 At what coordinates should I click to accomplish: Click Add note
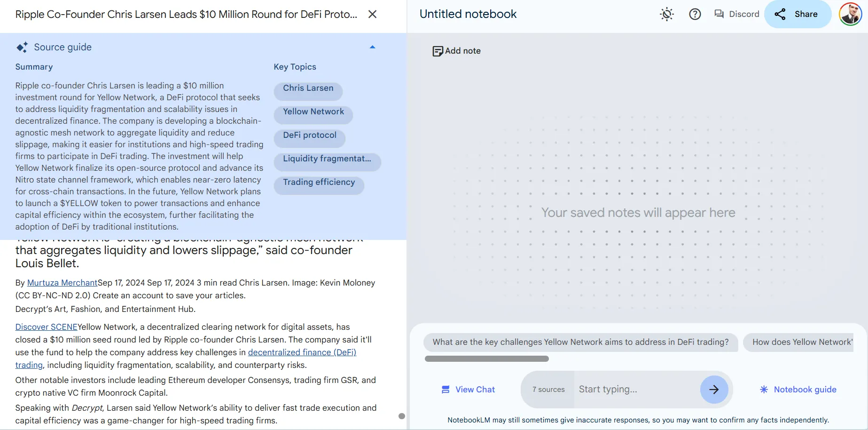coord(456,51)
